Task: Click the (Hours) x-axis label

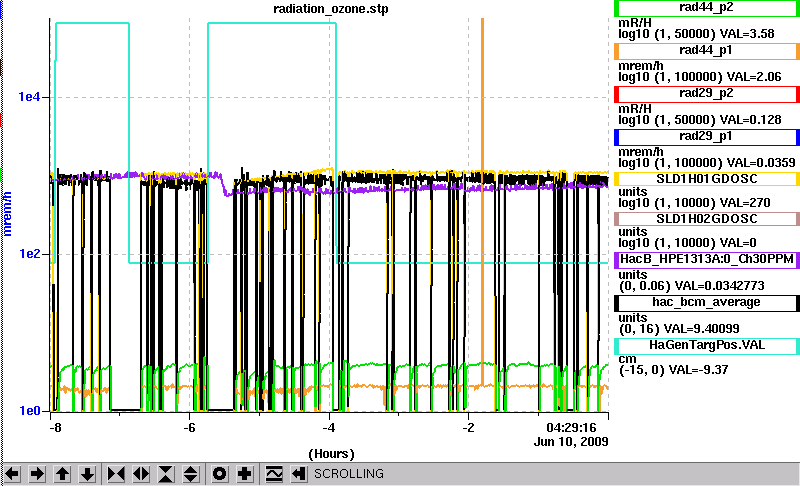Action: pyautogui.click(x=331, y=454)
